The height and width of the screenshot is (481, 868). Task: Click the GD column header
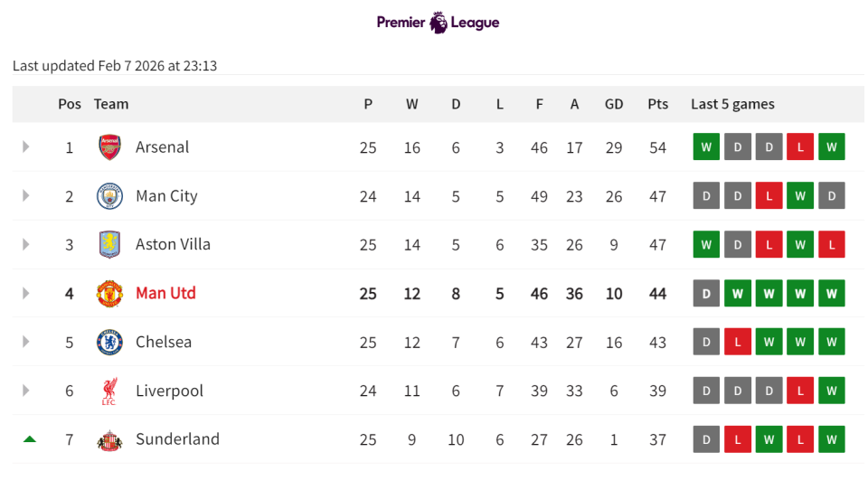(614, 104)
